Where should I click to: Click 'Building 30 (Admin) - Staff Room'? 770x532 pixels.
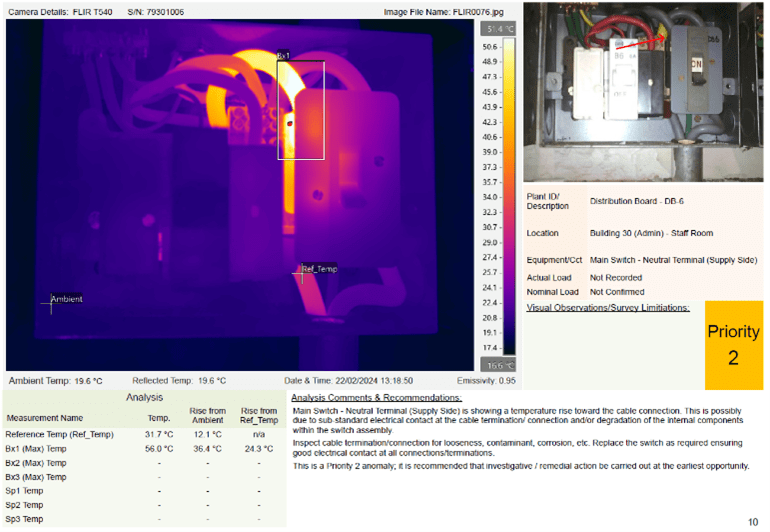[x=651, y=233]
